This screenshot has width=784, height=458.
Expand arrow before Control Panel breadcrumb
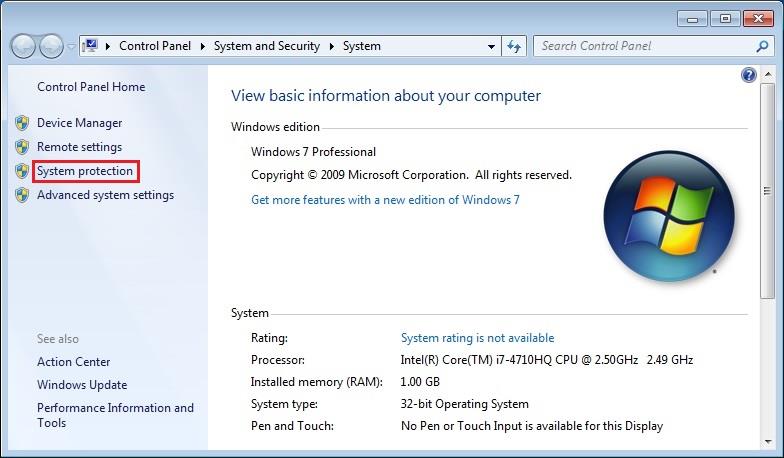click(x=108, y=46)
